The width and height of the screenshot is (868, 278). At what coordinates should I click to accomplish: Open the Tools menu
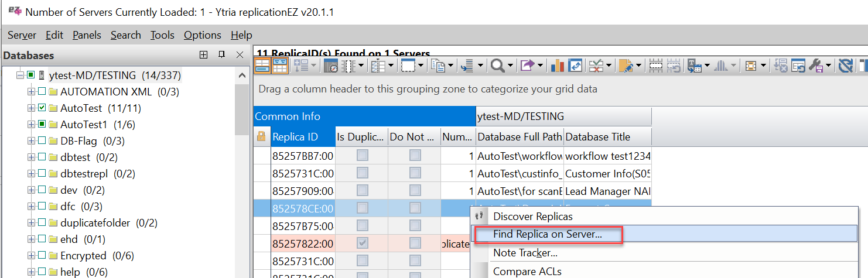(x=162, y=35)
